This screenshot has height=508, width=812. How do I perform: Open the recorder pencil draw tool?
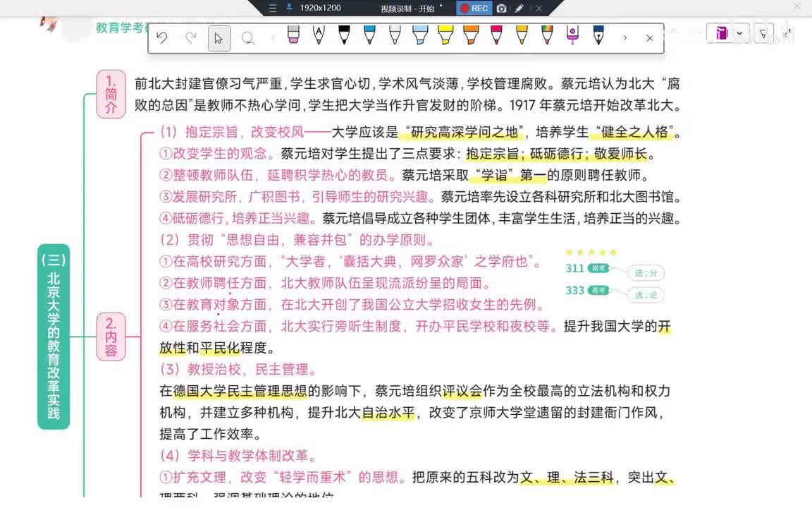click(519, 8)
